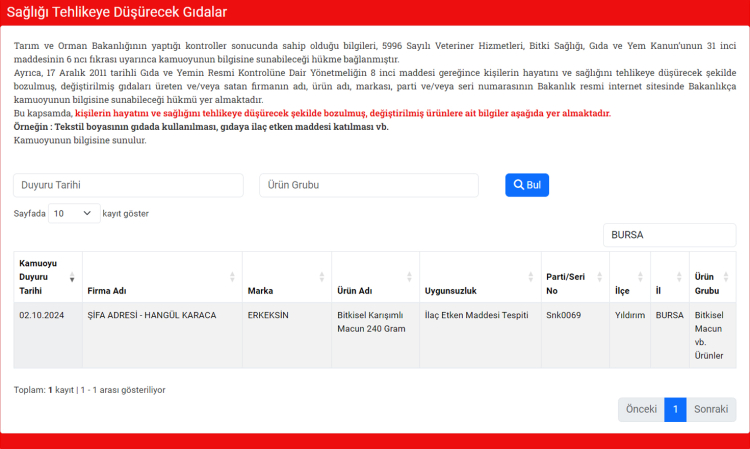Click the İlaç Etken Maddesi Tespiti cell
Viewport: 750px width, 449px height.
point(476,315)
